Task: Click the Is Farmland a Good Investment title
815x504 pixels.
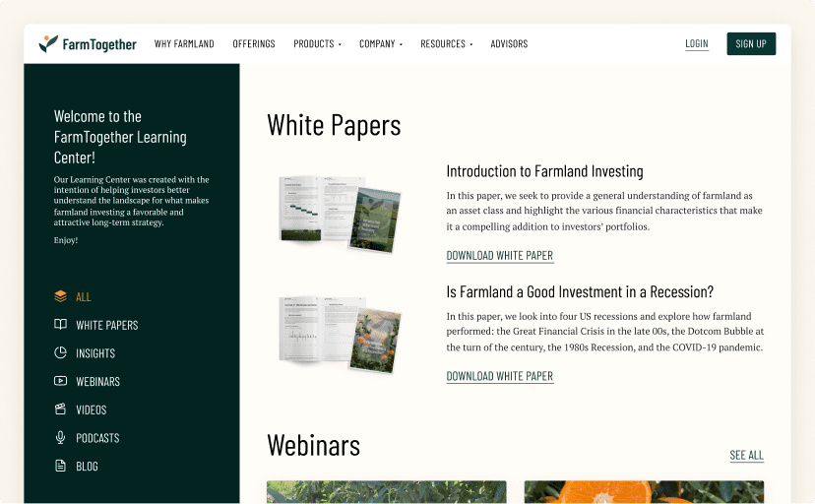Action: [x=580, y=291]
